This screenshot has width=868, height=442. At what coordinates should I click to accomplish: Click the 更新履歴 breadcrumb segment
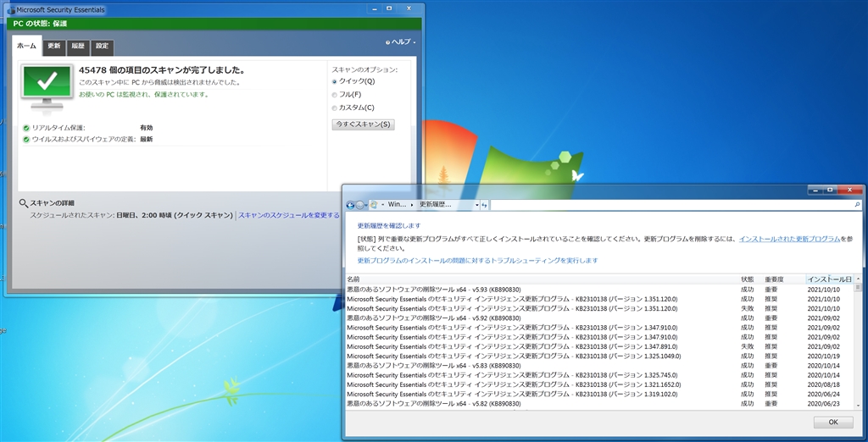[435, 205]
